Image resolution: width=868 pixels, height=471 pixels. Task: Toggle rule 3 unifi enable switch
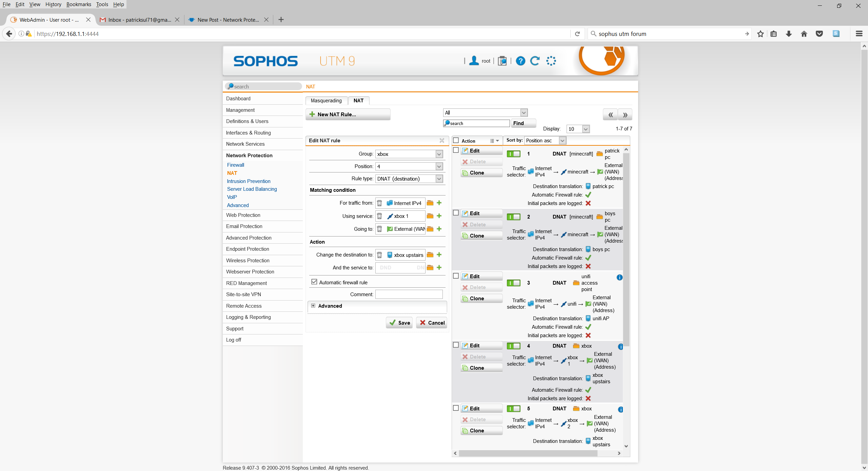(x=513, y=283)
